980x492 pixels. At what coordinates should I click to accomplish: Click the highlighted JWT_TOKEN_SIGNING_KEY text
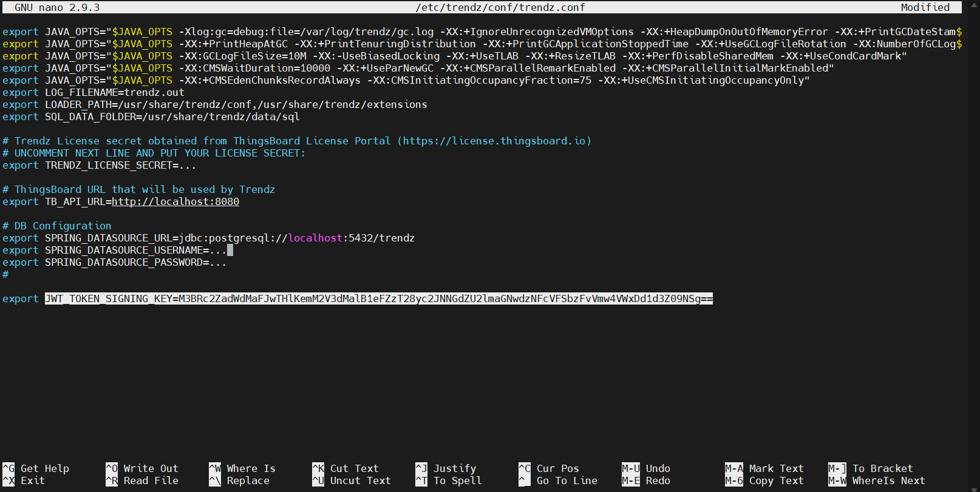pyautogui.click(x=378, y=298)
